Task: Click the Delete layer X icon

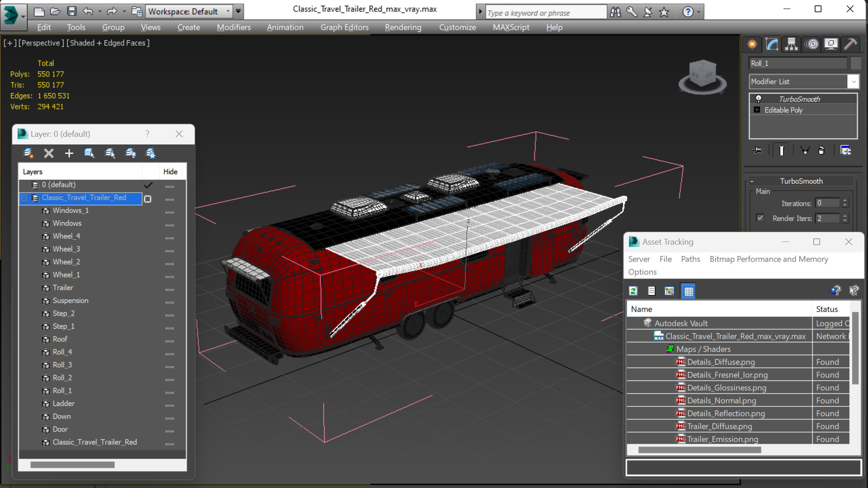Action: (x=49, y=153)
